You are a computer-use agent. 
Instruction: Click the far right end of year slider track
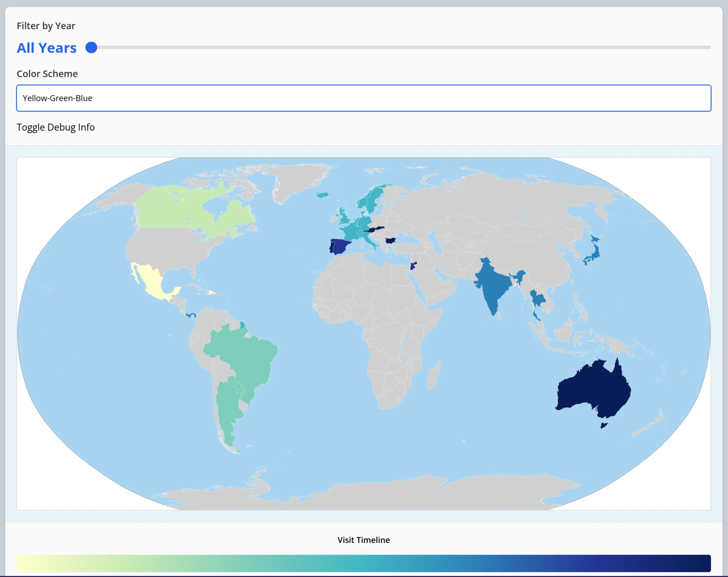[x=708, y=47]
